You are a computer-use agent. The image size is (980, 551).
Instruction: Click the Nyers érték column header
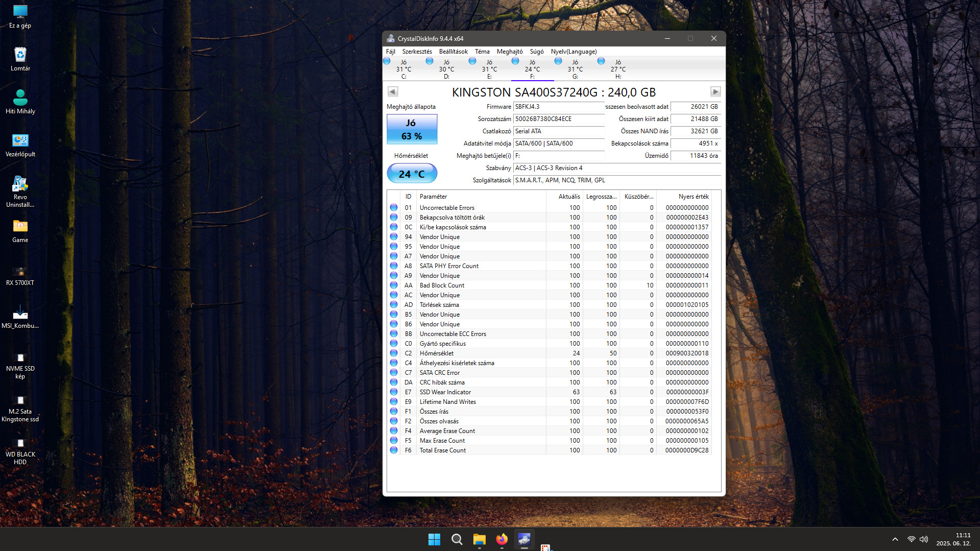(x=684, y=197)
